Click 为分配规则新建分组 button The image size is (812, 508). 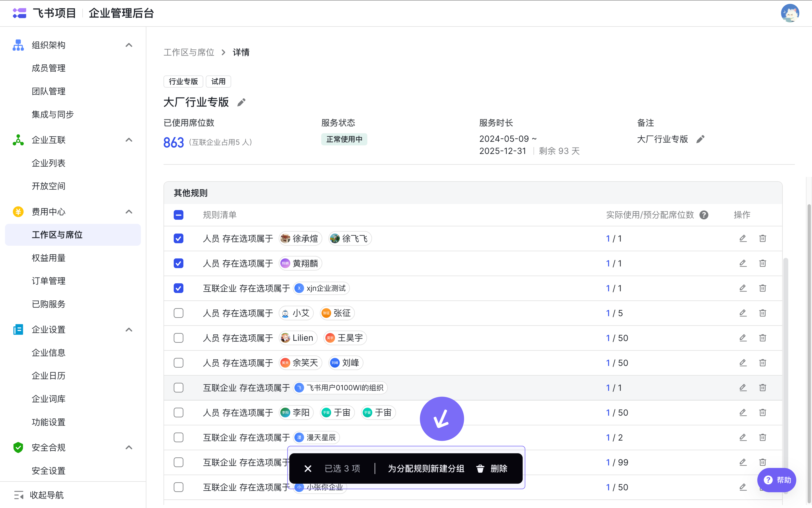(x=426, y=469)
